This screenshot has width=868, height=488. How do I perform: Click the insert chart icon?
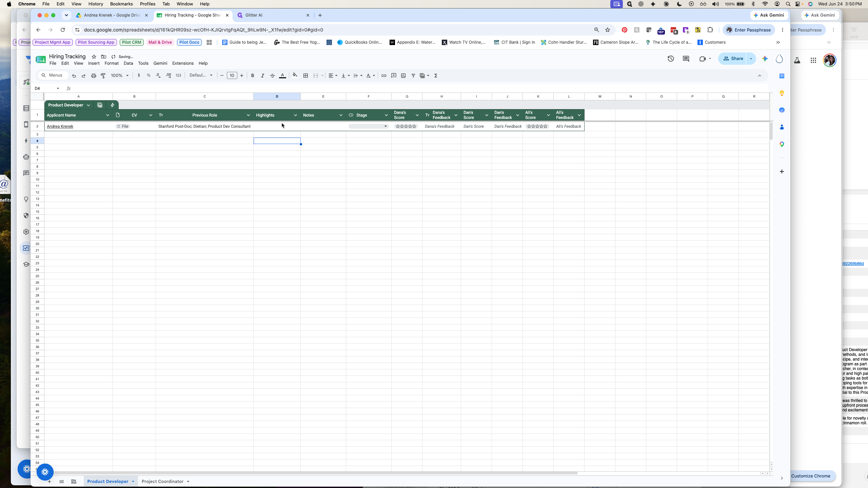tap(403, 76)
